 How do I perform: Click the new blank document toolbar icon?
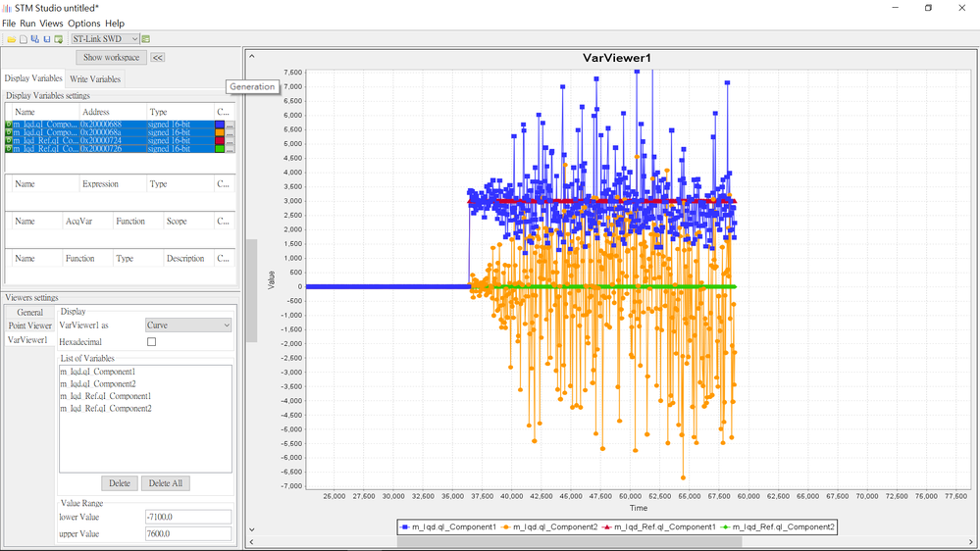pos(24,39)
